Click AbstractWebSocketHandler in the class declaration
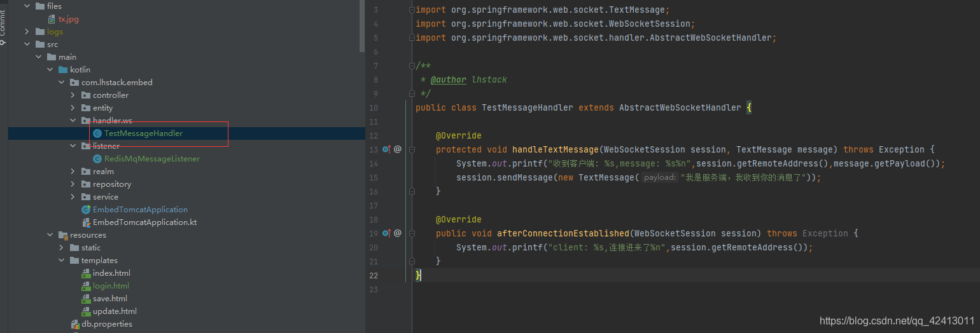 click(680, 108)
